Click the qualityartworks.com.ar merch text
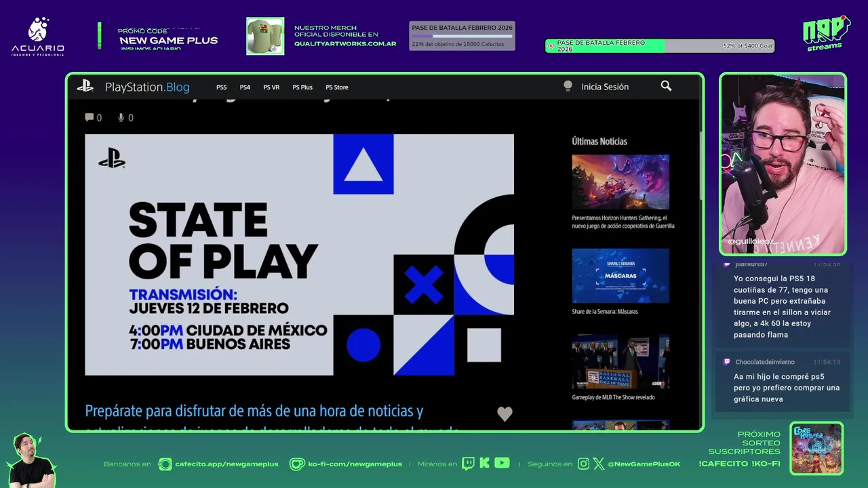 tap(345, 43)
